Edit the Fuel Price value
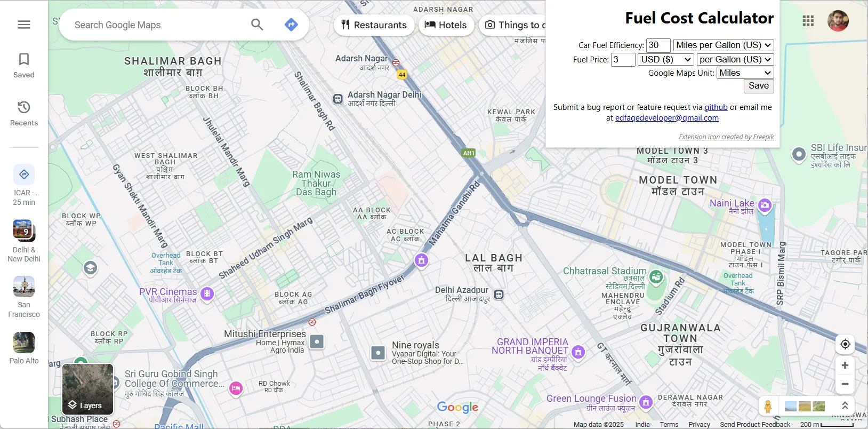 click(623, 60)
